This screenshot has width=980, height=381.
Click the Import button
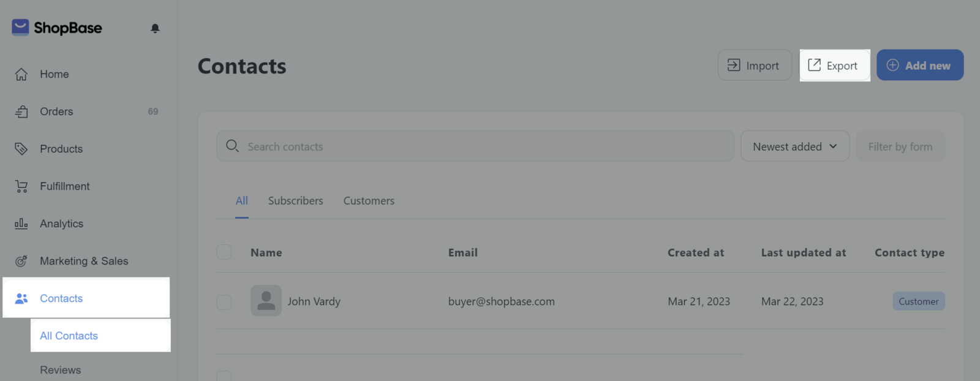click(x=755, y=65)
